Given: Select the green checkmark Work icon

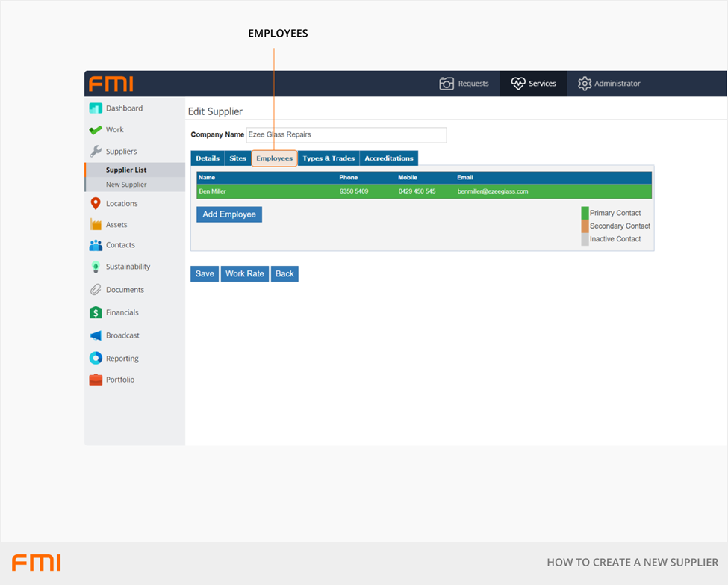Looking at the screenshot, I should click(x=96, y=130).
